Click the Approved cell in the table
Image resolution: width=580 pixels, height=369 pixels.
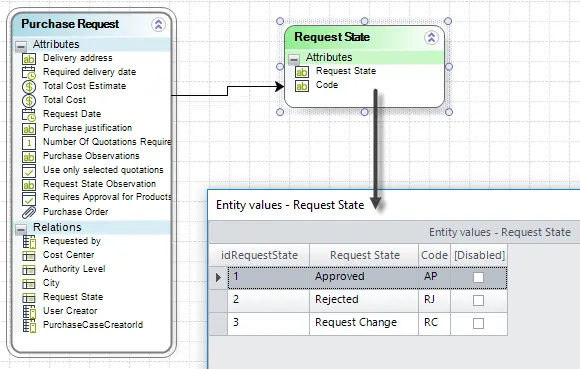(364, 277)
